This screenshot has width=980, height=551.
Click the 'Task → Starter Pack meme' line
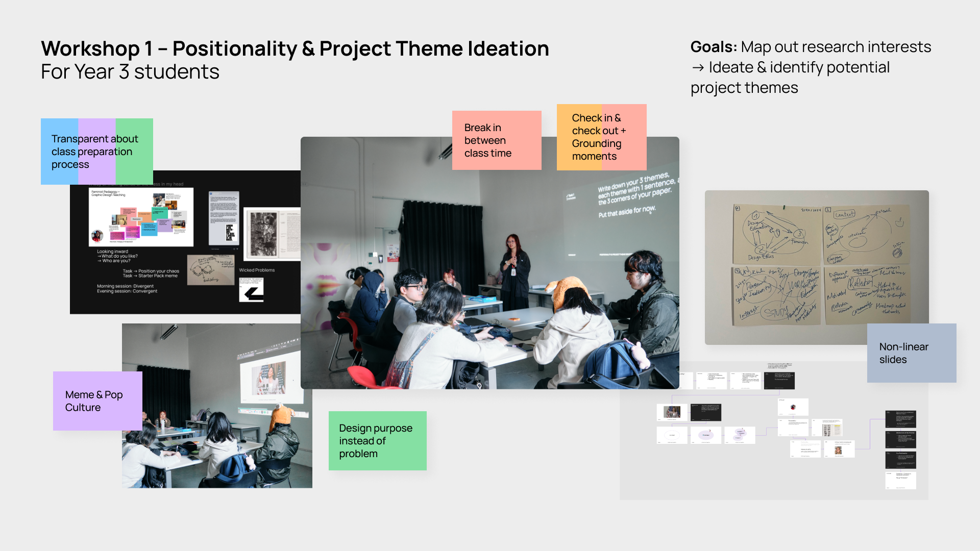(x=150, y=276)
